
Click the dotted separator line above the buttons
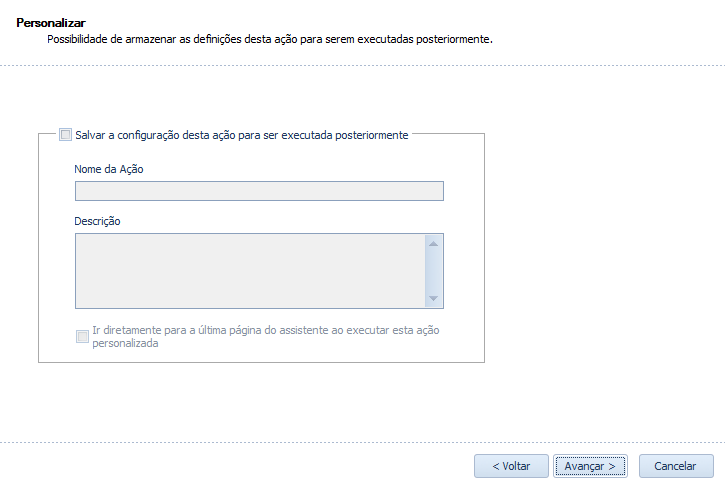point(362,442)
